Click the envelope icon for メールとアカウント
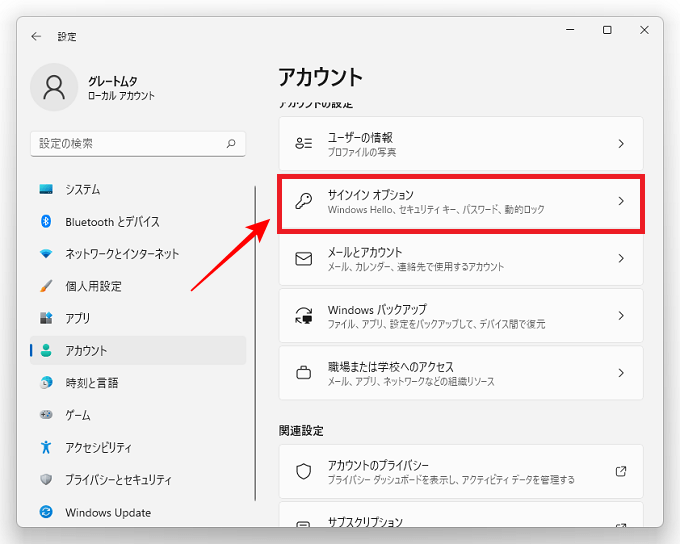 point(304,259)
